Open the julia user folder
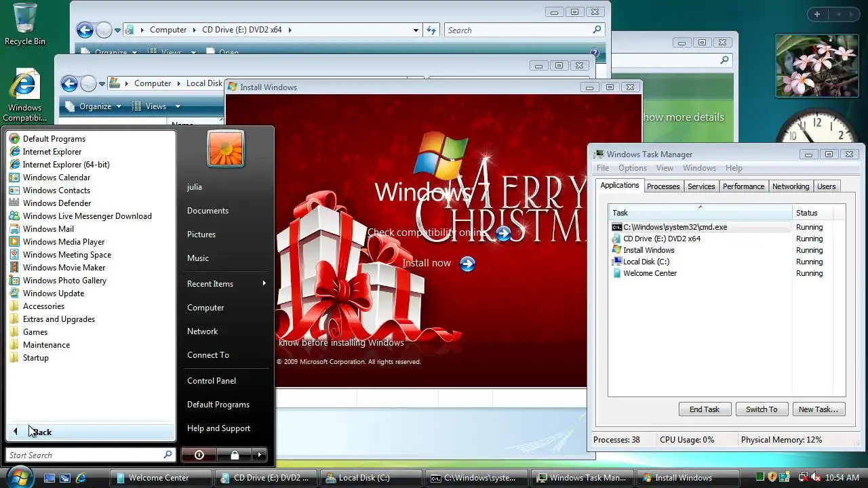The width and height of the screenshot is (868, 488). tap(195, 187)
